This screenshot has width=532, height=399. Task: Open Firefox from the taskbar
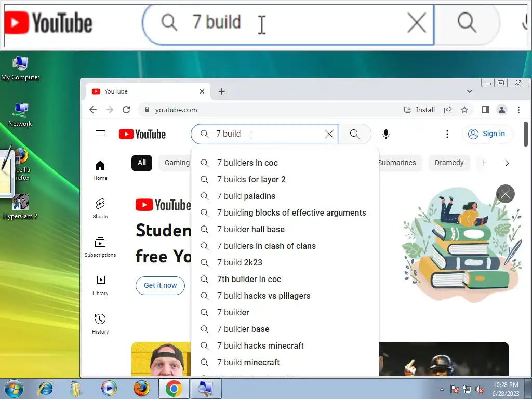(141, 389)
